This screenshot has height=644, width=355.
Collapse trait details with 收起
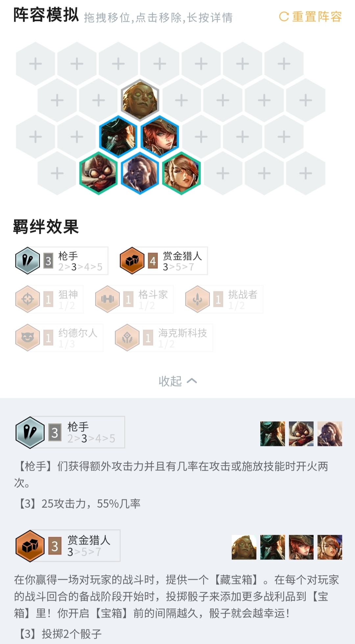click(x=178, y=381)
